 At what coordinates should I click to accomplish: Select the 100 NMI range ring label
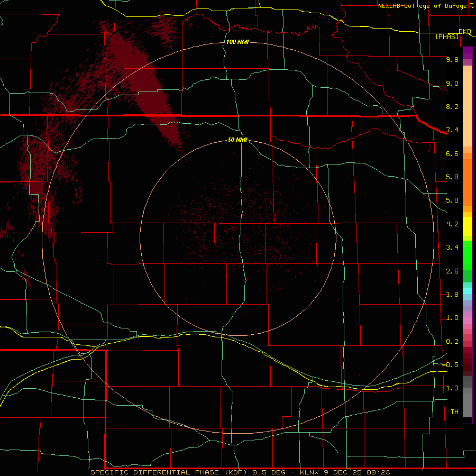237,42
